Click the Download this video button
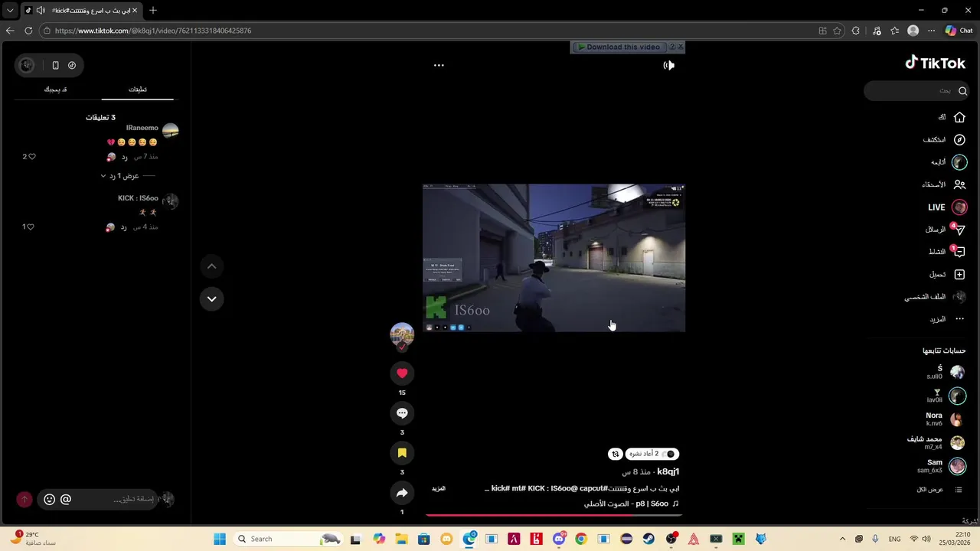Screen dimensions: 980x551 [x=619, y=47]
